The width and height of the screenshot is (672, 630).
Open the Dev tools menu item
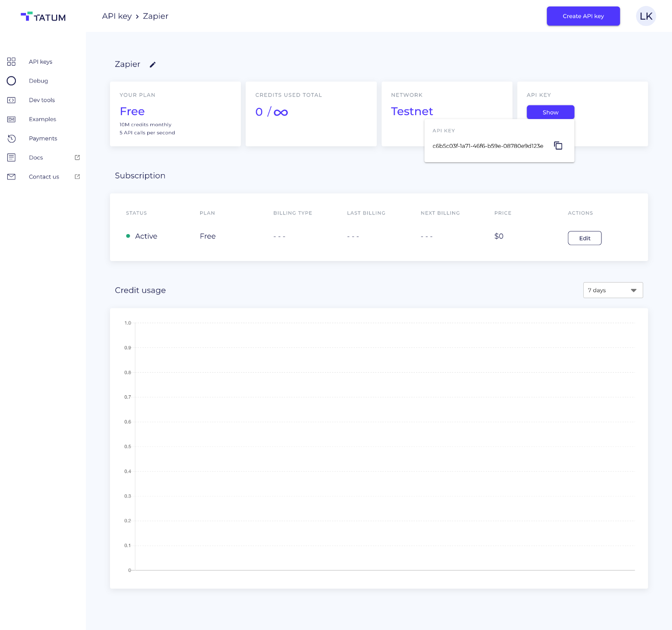42,100
